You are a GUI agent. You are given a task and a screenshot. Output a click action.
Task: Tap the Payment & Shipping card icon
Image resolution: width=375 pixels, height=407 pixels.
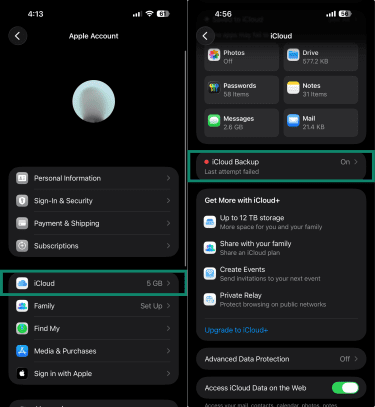pyautogui.click(x=22, y=223)
